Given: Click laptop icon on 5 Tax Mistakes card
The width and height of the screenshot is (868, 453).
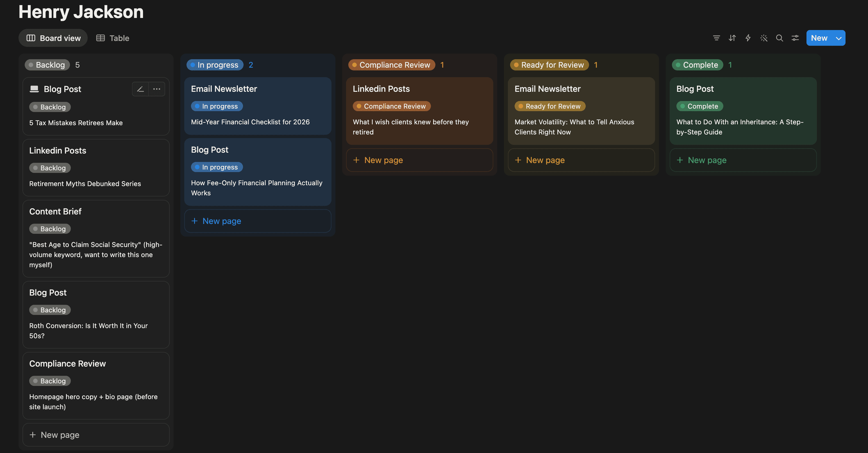Looking at the screenshot, I should [34, 89].
